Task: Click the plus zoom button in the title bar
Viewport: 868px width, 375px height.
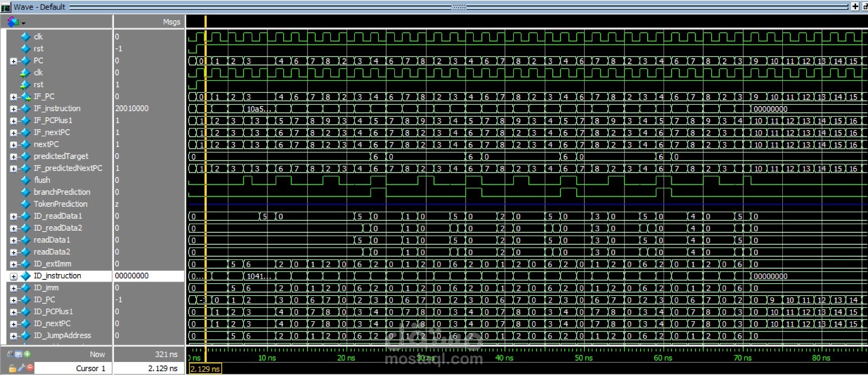Action: (x=856, y=7)
